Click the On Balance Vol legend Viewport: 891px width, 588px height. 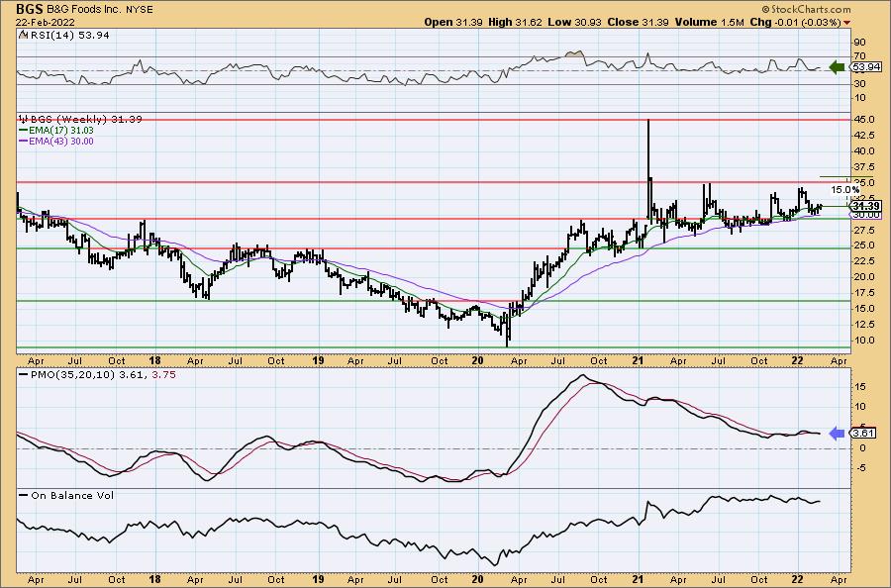[66, 495]
